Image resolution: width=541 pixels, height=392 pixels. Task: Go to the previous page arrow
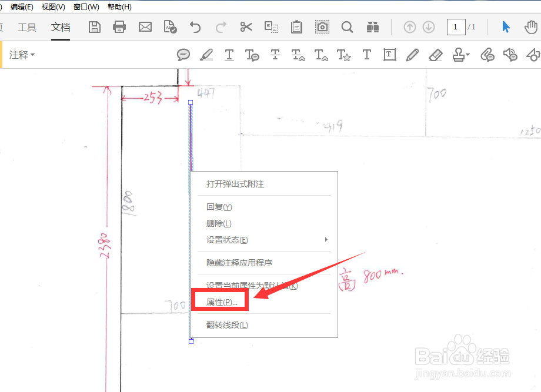pos(409,27)
